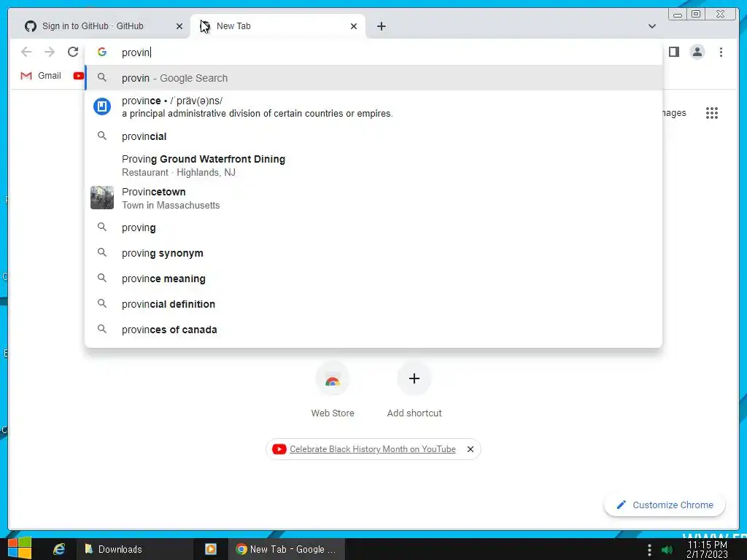747x560 pixels.
Task: Pick the proving synonym suggestion
Action: pos(373,253)
